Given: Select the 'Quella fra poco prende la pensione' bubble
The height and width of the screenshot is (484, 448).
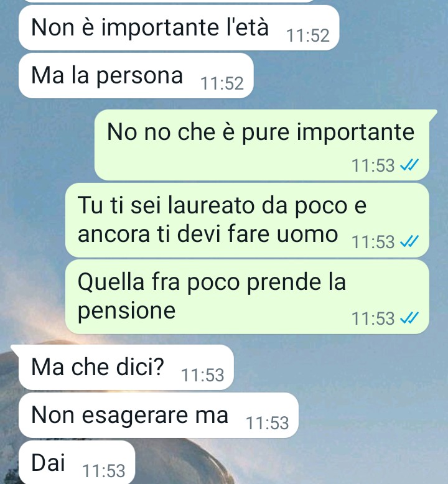Looking at the screenshot, I should [247, 297].
